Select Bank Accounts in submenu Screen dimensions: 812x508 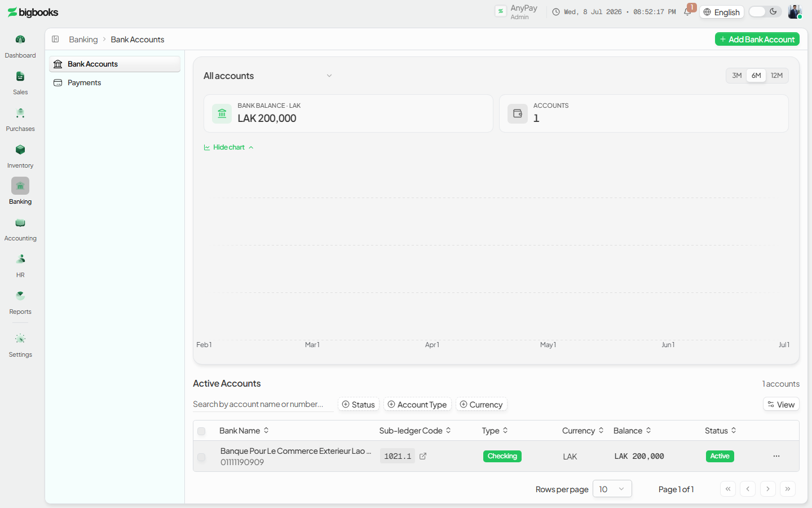tap(115, 64)
